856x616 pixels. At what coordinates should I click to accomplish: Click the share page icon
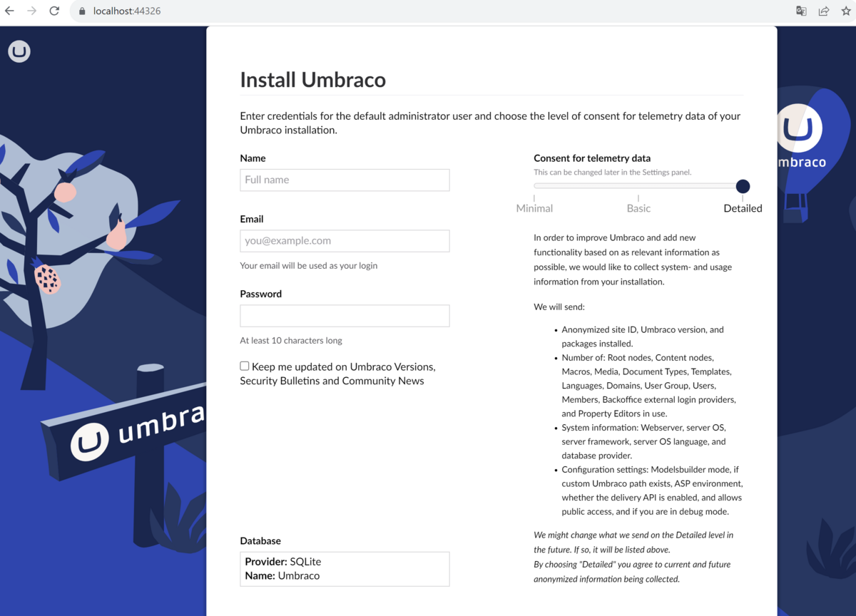[x=824, y=11]
